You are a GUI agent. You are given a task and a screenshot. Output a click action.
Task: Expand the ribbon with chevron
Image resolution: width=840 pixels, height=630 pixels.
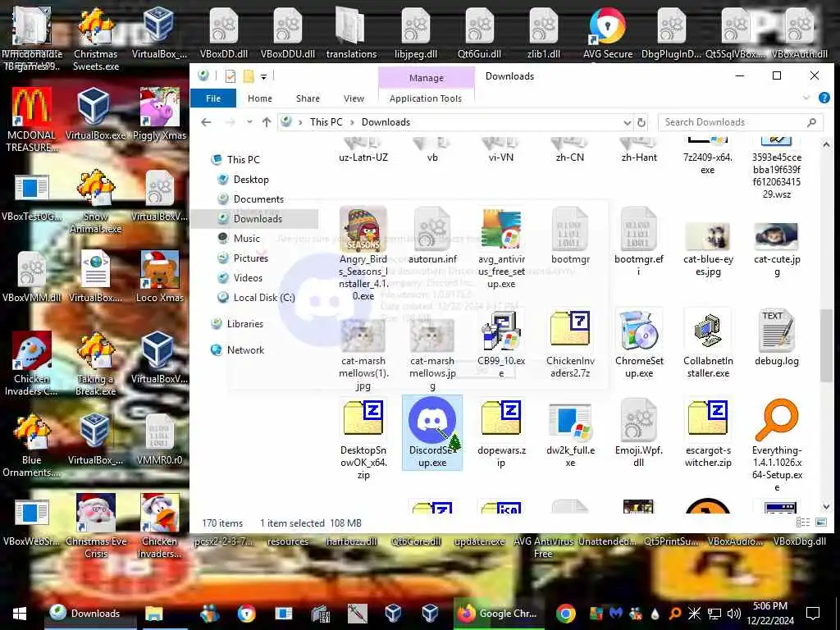coord(806,98)
